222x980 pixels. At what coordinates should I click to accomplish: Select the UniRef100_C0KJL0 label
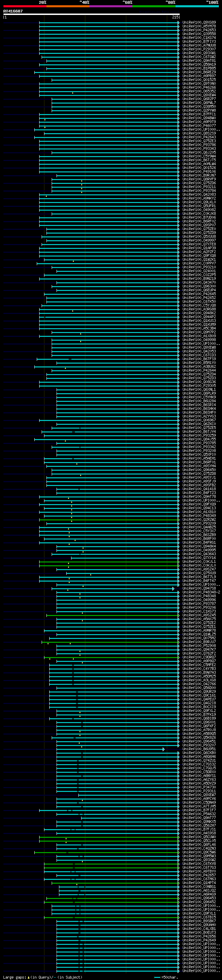199,565
